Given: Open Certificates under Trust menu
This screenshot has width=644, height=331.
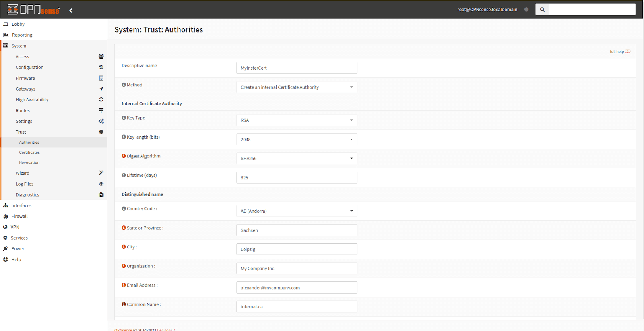Looking at the screenshot, I should click(x=29, y=153).
